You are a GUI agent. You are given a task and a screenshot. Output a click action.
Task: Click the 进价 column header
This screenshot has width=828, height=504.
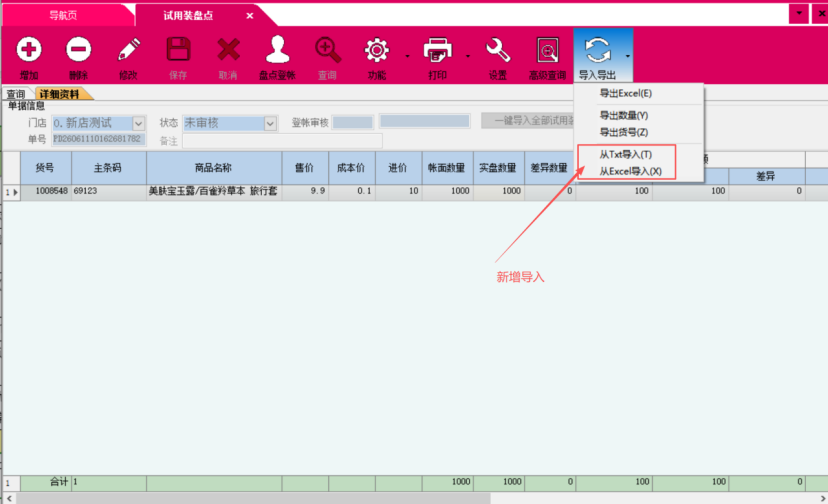point(398,168)
